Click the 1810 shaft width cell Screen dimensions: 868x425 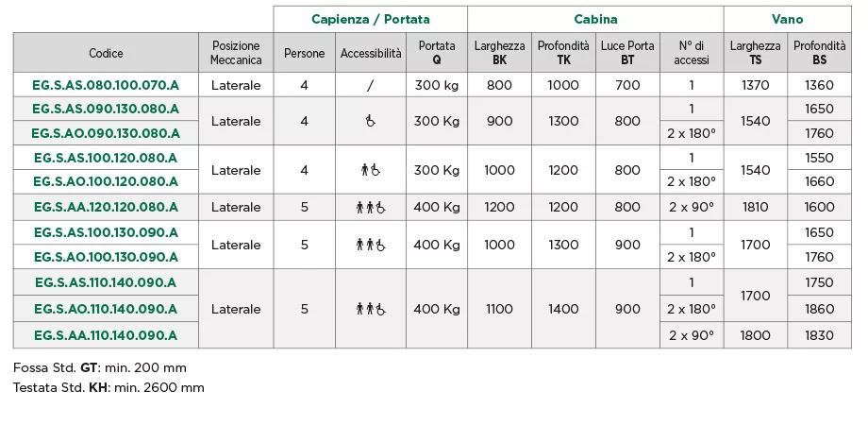755,207
